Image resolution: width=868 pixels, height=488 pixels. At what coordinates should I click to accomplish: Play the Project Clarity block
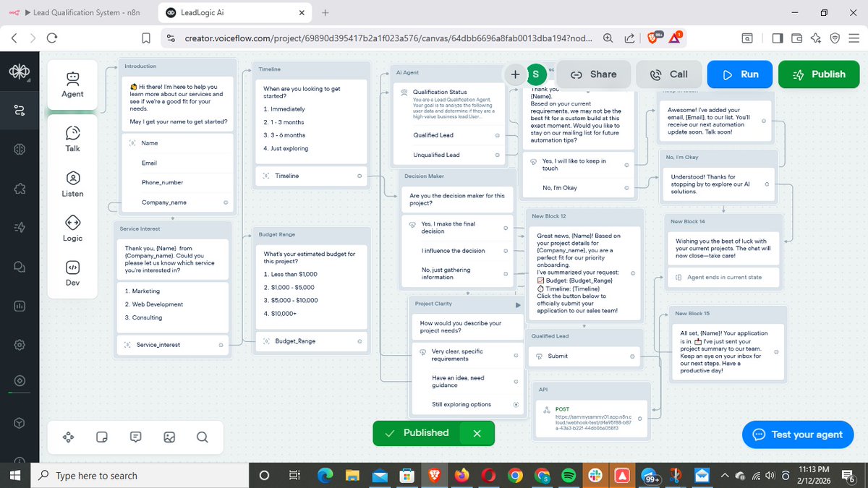[517, 305]
